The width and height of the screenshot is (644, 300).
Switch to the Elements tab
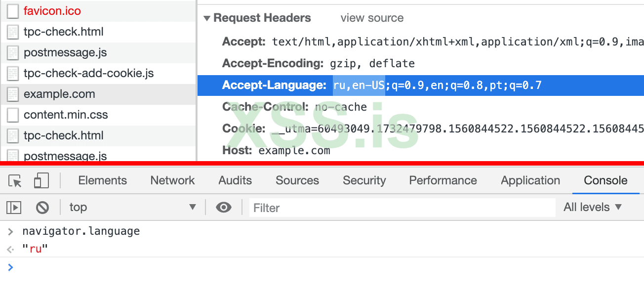click(x=103, y=181)
